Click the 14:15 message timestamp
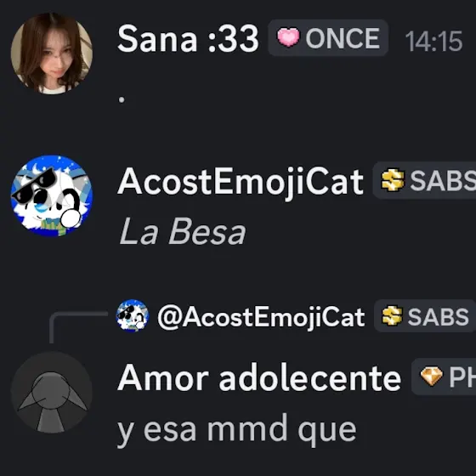This screenshot has width=476, height=476. (x=433, y=41)
